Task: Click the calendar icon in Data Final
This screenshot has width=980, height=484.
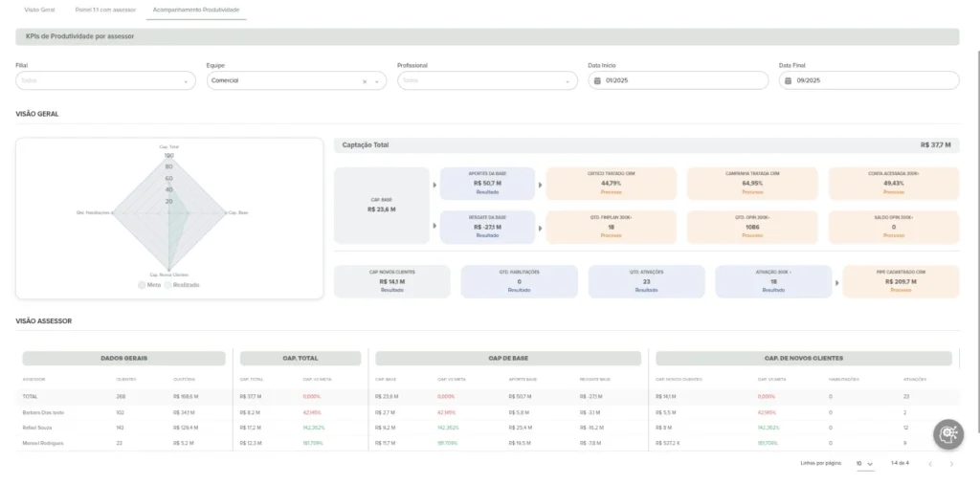Action: point(789,81)
